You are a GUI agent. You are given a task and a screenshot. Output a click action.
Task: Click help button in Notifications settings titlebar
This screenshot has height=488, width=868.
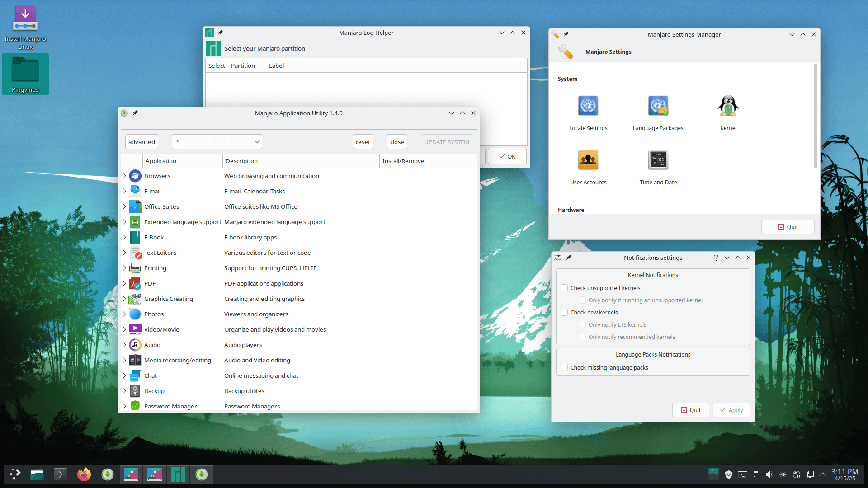(716, 258)
